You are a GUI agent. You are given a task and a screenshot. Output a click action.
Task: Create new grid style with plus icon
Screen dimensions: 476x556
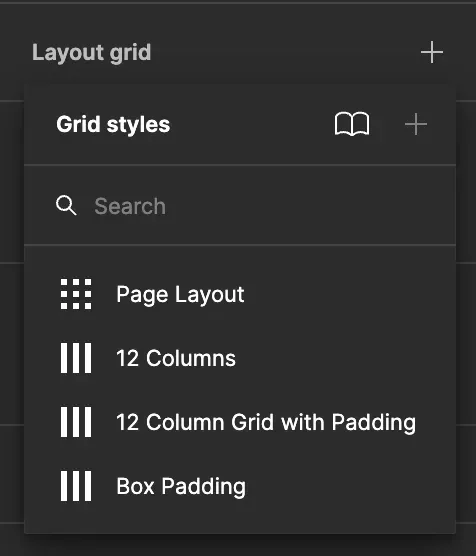click(416, 124)
